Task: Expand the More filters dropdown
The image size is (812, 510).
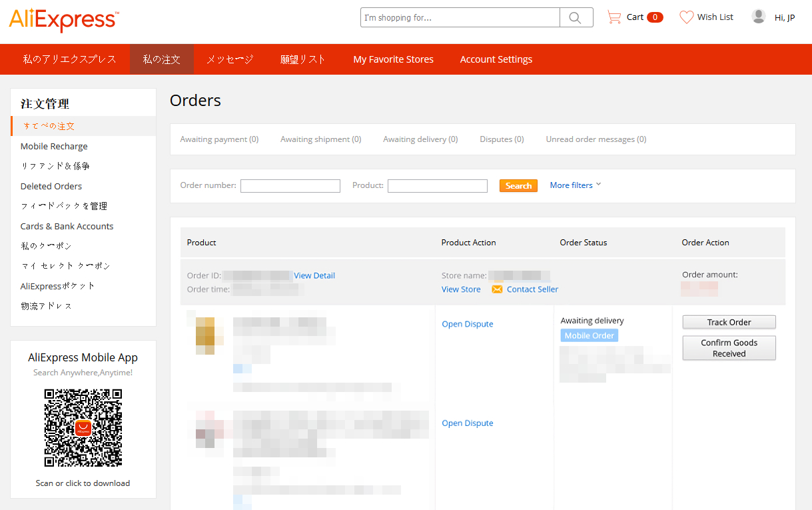Action: tap(575, 185)
